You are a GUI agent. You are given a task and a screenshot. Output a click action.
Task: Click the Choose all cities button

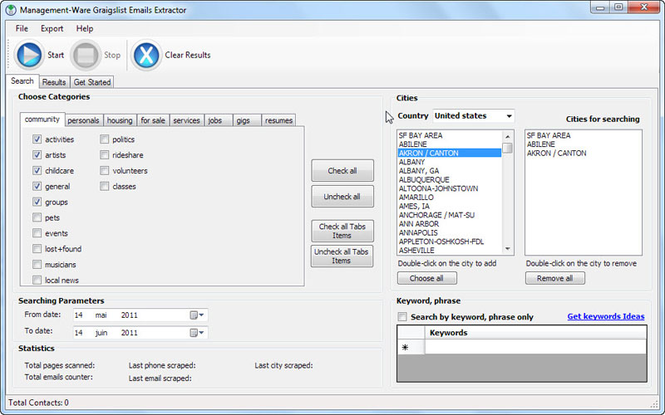tap(427, 278)
